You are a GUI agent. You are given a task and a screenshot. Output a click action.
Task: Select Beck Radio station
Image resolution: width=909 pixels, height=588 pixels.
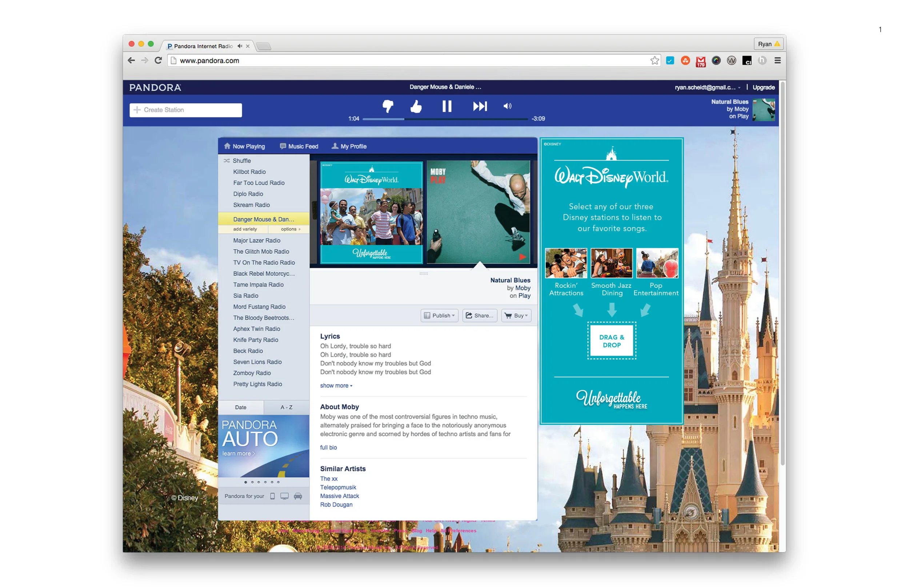(248, 351)
